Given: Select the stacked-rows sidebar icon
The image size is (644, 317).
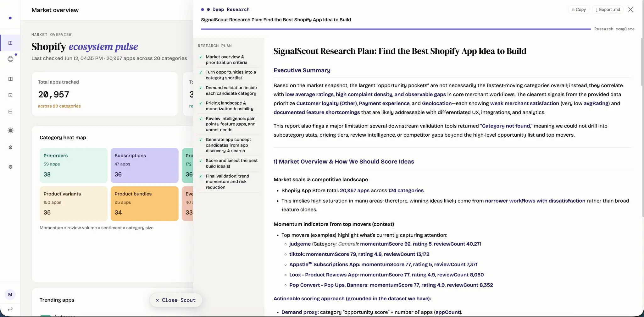Looking at the screenshot, I should pyautogui.click(x=10, y=112).
